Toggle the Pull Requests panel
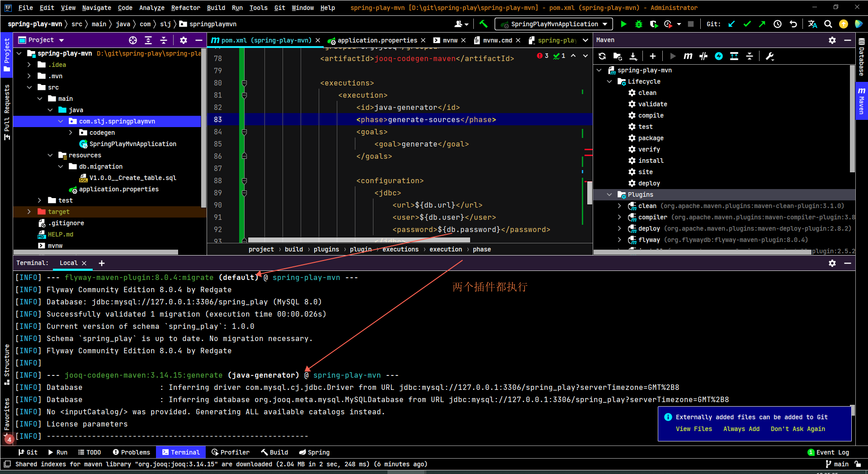This screenshot has width=868, height=474. (x=6, y=112)
